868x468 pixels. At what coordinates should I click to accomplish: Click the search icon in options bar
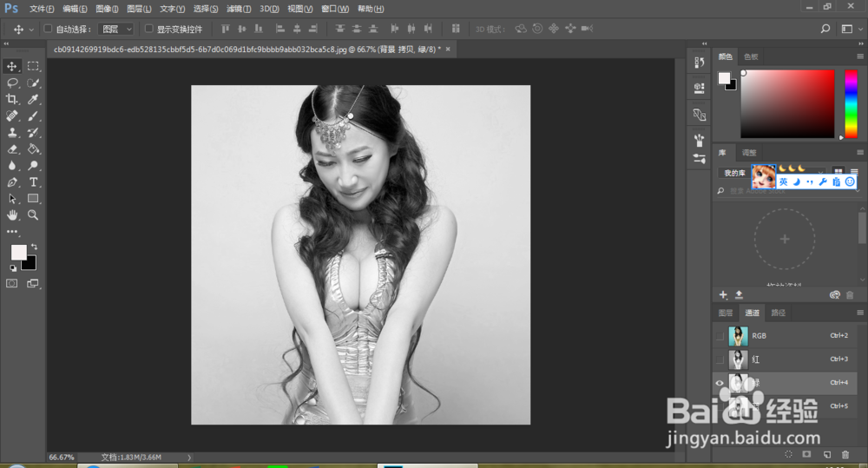pos(825,29)
